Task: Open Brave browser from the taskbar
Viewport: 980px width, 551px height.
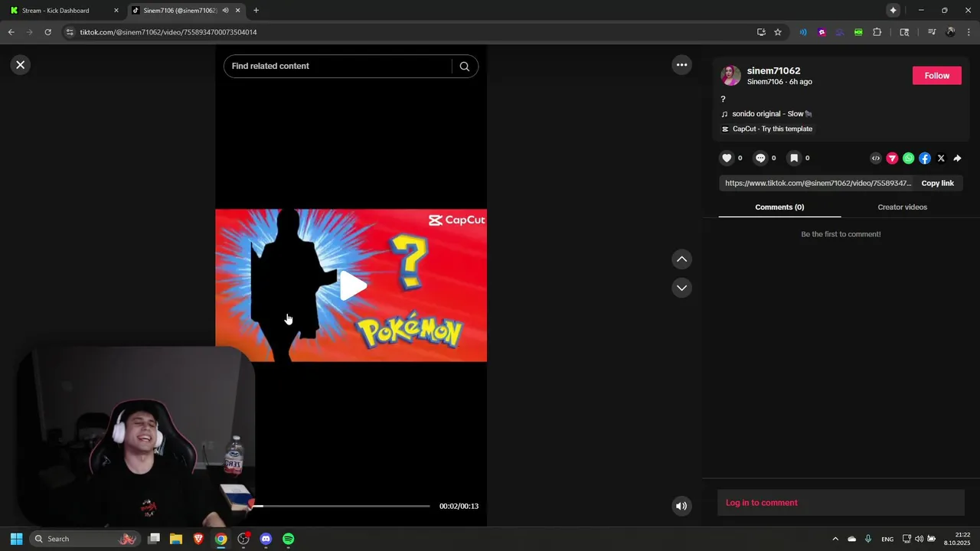Action: (198, 539)
